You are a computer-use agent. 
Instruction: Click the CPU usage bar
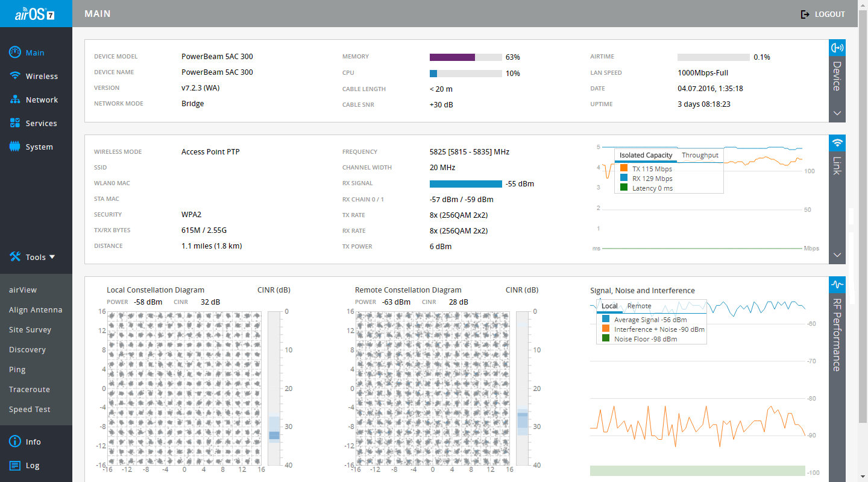pos(466,74)
